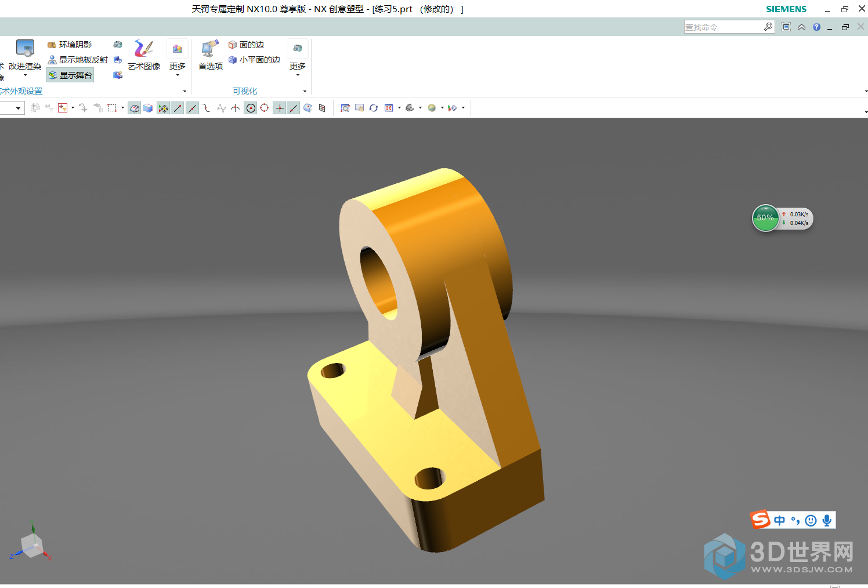Toggle the enable snap points icon
Screen dimensions: 868x588
[x=164, y=108]
